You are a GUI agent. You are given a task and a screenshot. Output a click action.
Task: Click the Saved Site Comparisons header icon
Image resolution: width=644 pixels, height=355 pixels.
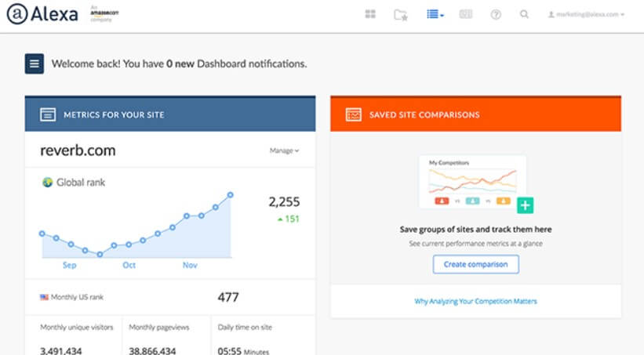[x=353, y=114]
